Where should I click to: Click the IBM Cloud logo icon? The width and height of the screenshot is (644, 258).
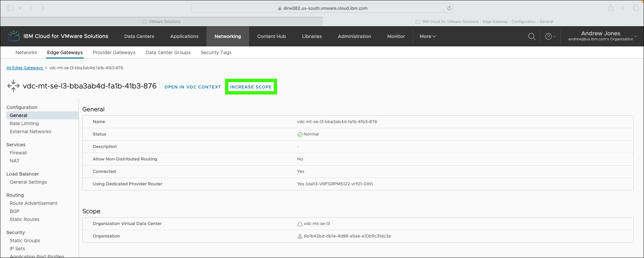pyautogui.click(x=14, y=36)
